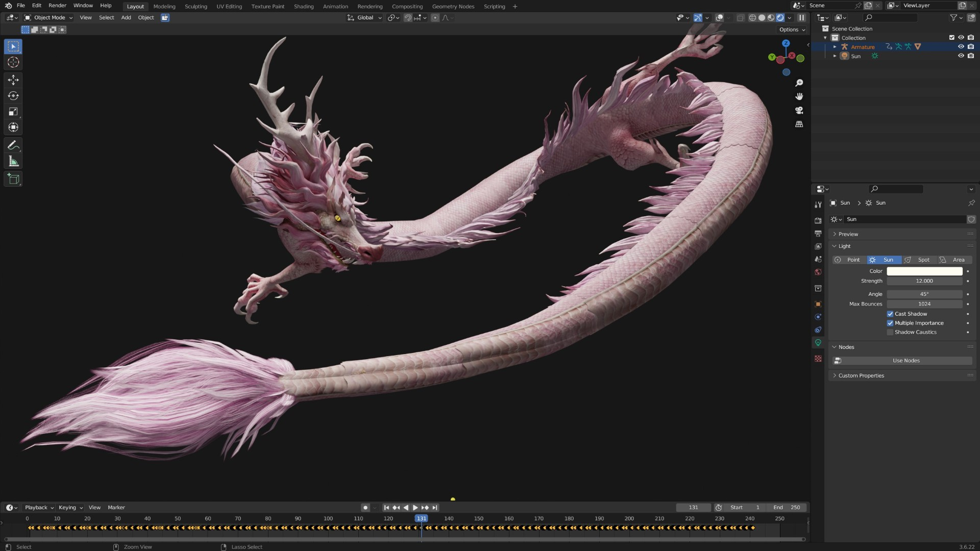Screen dimensions: 980x551
Task: Switch to Shading workspace tab
Action: (x=304, y=7)
